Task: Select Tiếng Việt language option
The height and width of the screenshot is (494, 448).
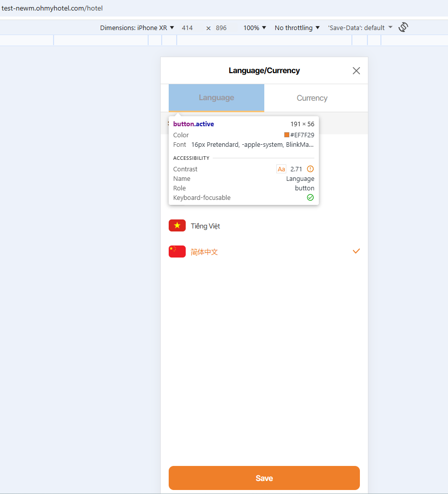Action: pyautogui.click(x=264, y=226)
